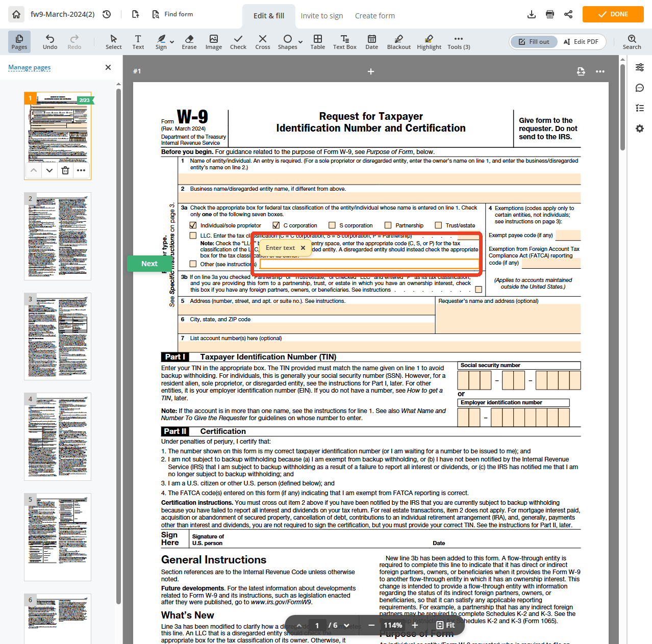
Task: Open the Search tool
Action: click(632, 41)
